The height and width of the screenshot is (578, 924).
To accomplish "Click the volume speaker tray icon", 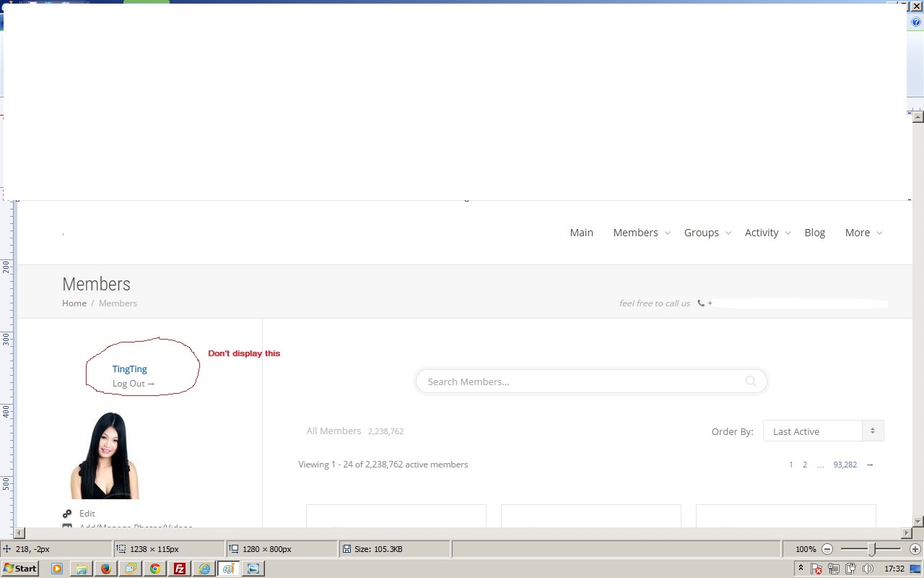I will click(868, 569).
